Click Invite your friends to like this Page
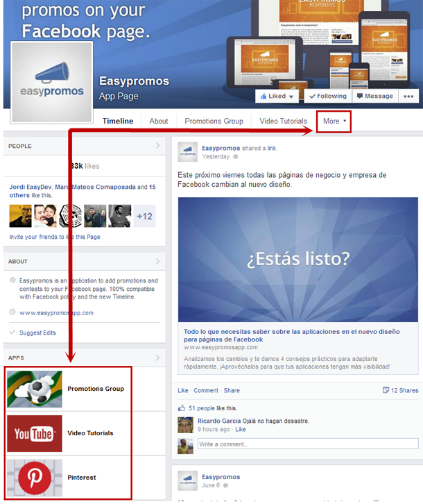 tap(55, 237)
